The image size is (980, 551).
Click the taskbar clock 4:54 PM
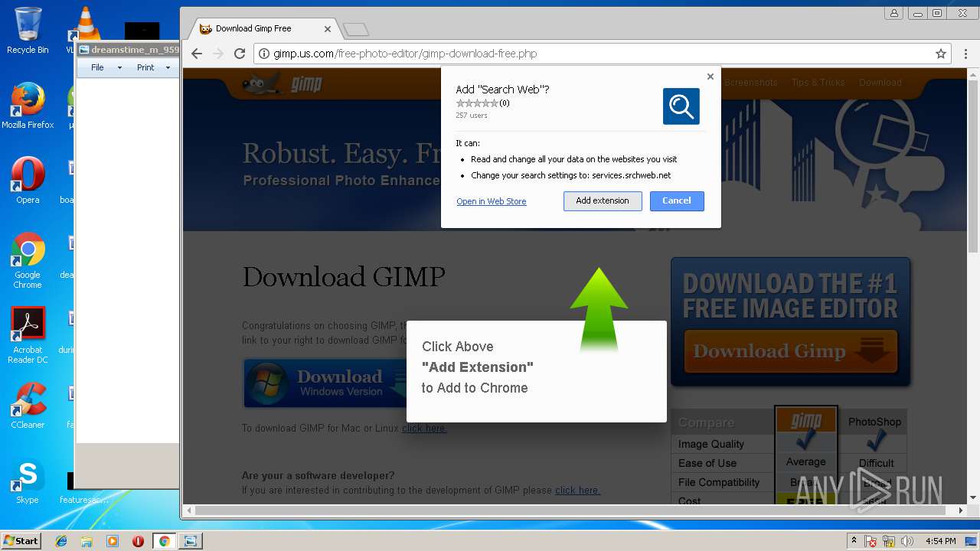941,541
